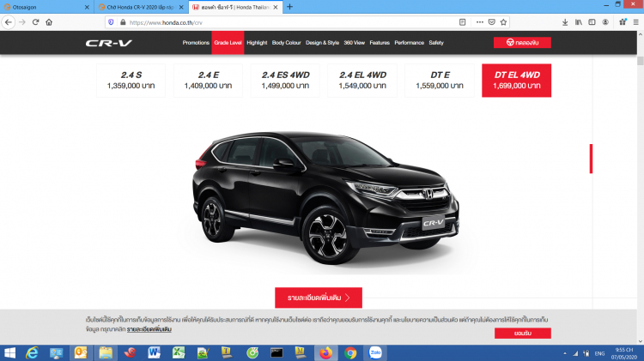This screenshot has width=644, height=361.
Task: Open the Body Colour section
Action: pos(286,43)
